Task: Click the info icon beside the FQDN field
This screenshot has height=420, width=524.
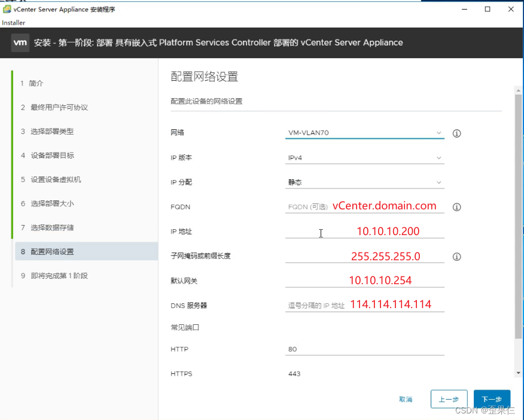Action: 456,207
